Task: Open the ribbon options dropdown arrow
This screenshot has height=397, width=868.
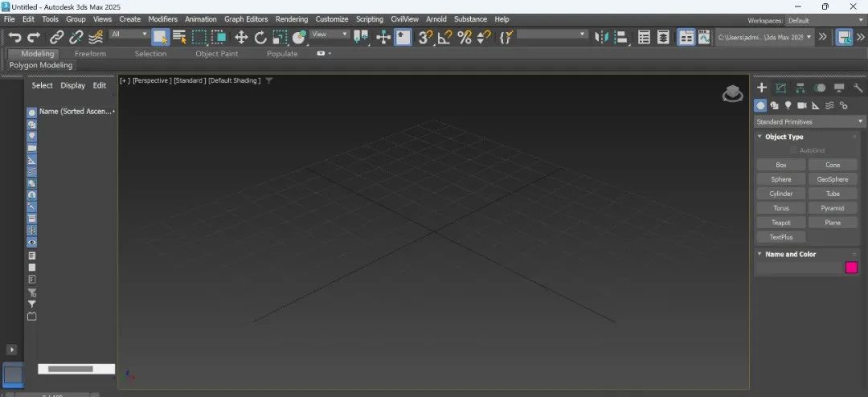Action: [x=330, y=54]
